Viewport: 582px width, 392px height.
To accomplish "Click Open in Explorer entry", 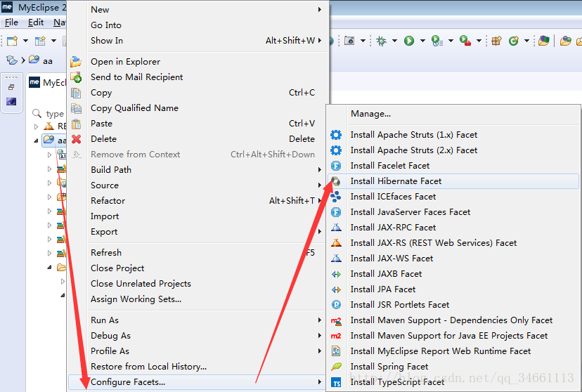I will pos(197,62).
